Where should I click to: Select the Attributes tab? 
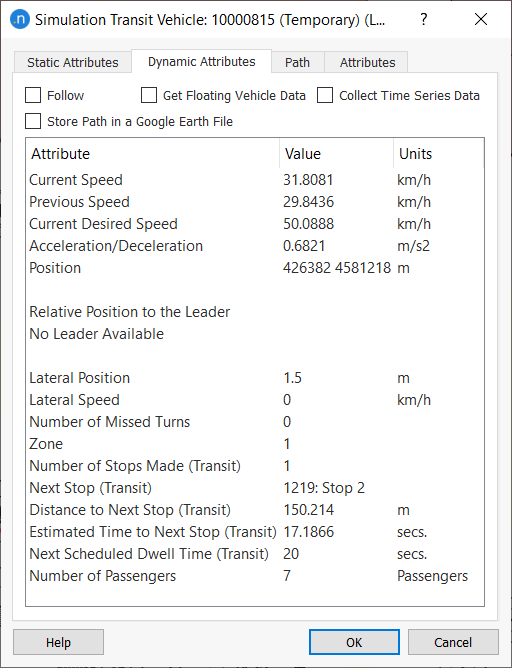click(368, 63)
